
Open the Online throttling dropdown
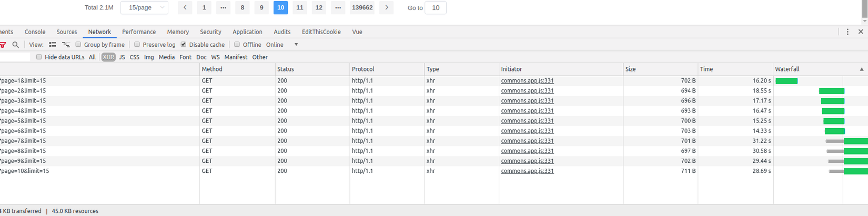[282, 45]
